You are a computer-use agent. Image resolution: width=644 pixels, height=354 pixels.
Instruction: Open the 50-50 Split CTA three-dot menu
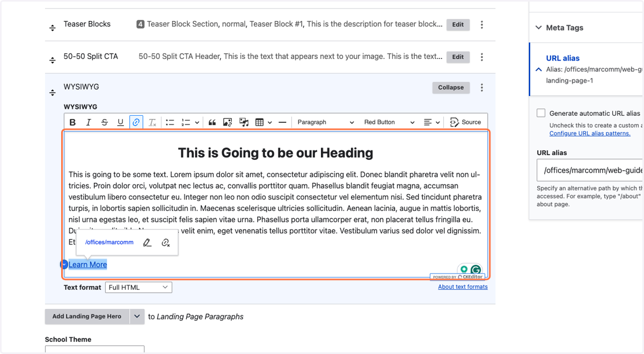click(x=482, y=57)
